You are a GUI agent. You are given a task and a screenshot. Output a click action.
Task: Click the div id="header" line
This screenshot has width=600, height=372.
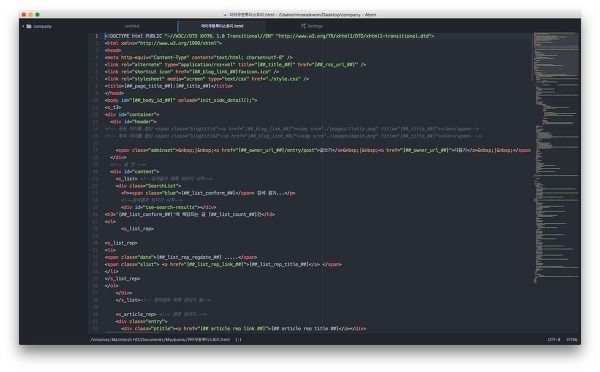[133, 122]
